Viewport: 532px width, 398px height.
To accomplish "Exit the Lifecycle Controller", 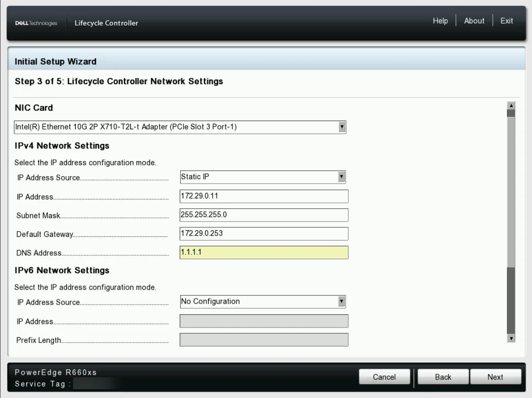I will tap(506, 21).
